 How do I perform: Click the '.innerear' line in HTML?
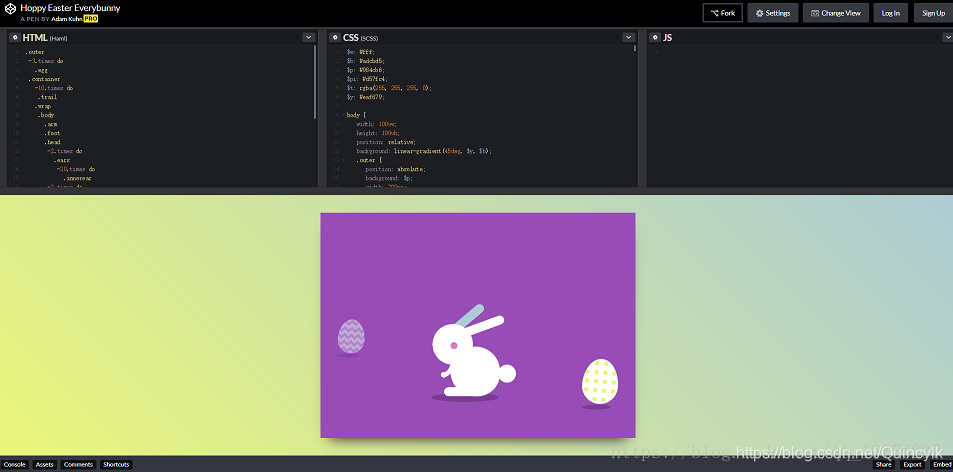77,179
